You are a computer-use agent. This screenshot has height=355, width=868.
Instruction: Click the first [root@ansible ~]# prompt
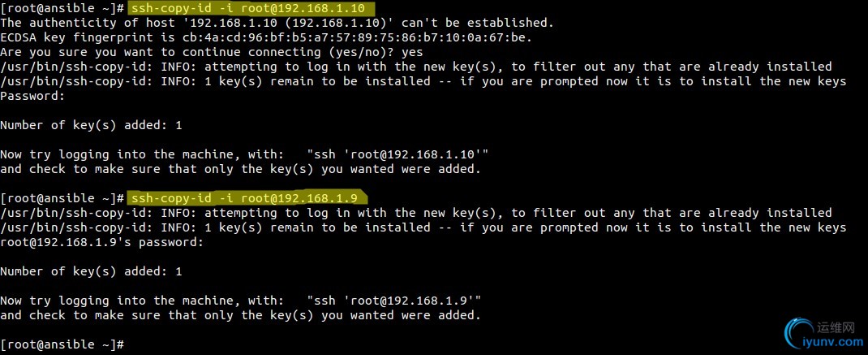coord(62,9)
